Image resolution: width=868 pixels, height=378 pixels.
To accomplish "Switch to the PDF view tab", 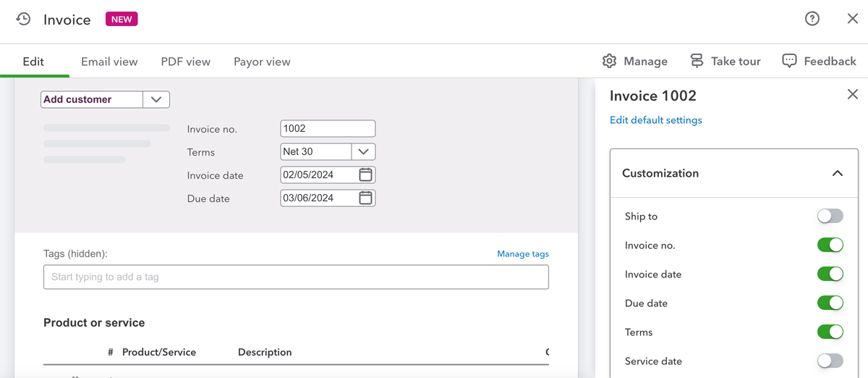I will [x=185, y=62].
